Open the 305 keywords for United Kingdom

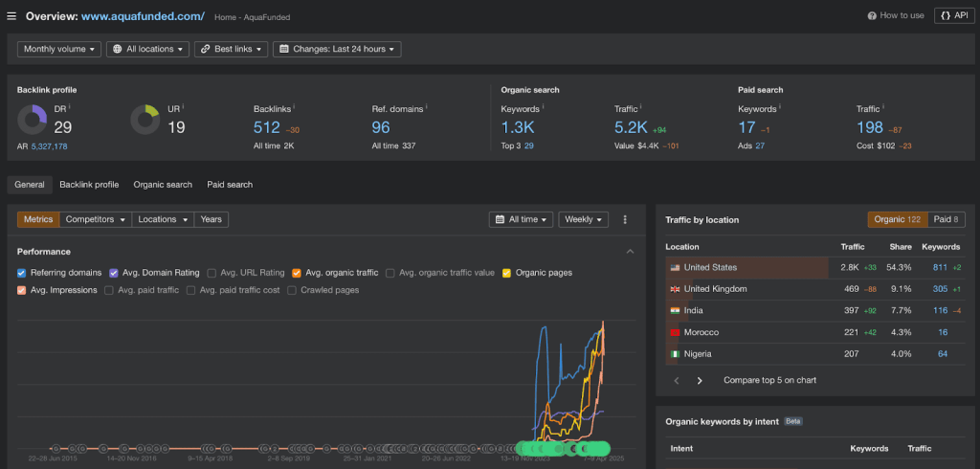click(940, 289)
